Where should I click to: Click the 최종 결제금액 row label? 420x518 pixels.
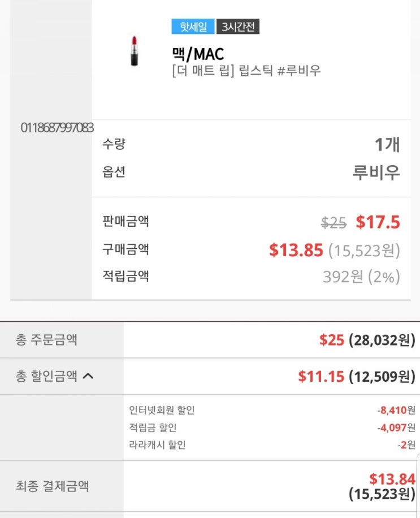(x=52, y=486)
